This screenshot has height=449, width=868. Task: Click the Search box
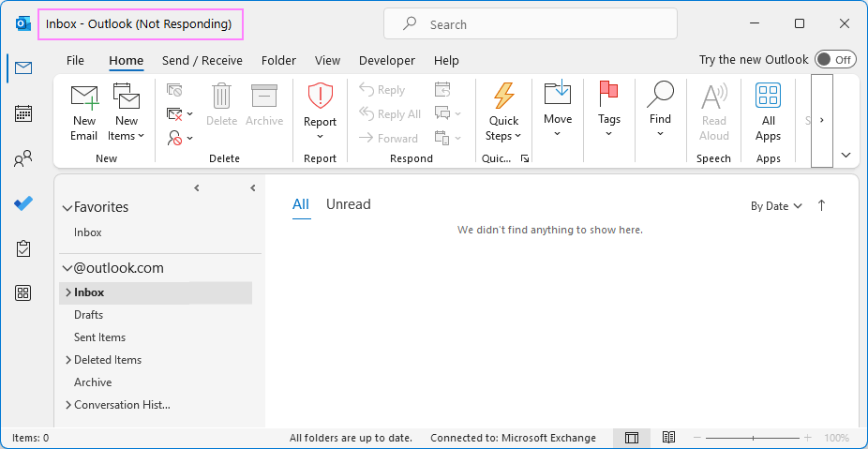[x=531, y=23]
